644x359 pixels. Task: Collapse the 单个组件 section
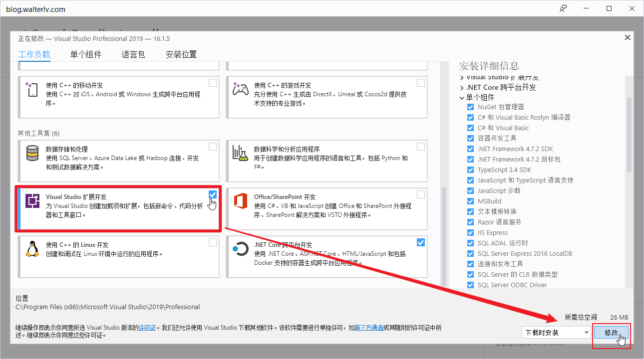click(x=462, y=98)
